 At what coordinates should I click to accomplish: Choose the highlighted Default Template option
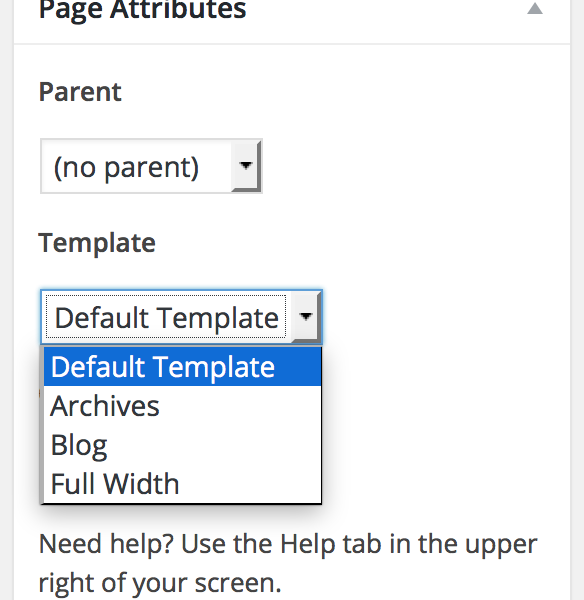pos(183,367)
